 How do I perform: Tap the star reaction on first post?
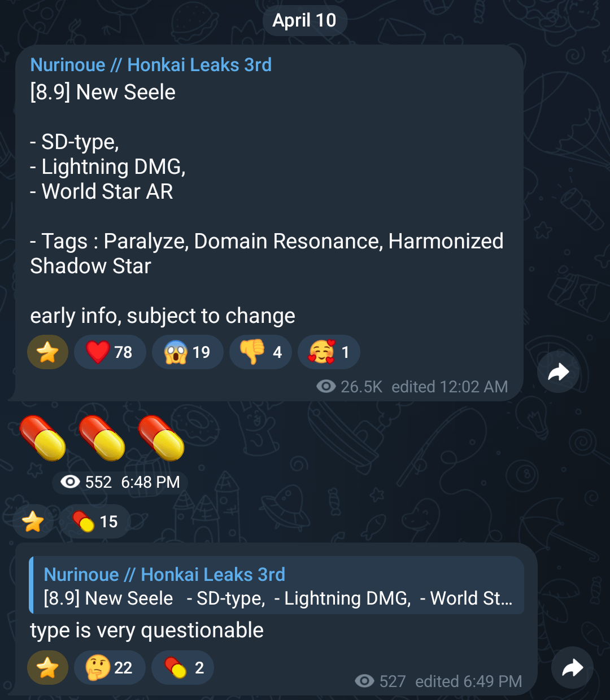click(x=48, y=352)
